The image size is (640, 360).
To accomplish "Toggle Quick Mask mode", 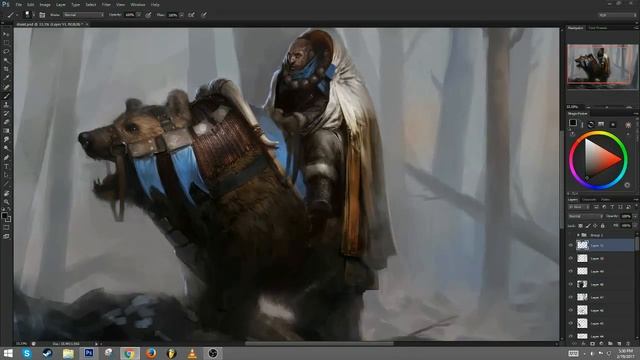I will (6, 227).
